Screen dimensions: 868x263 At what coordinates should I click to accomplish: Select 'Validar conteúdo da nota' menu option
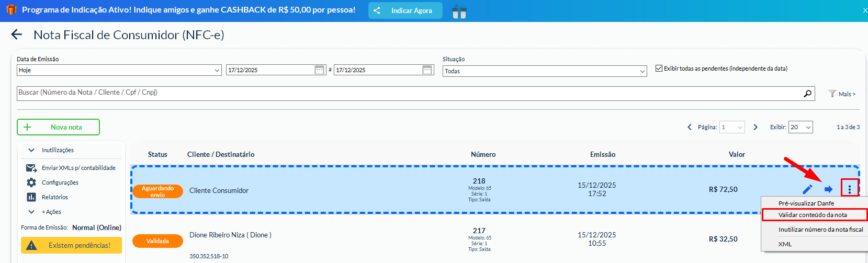813,215
